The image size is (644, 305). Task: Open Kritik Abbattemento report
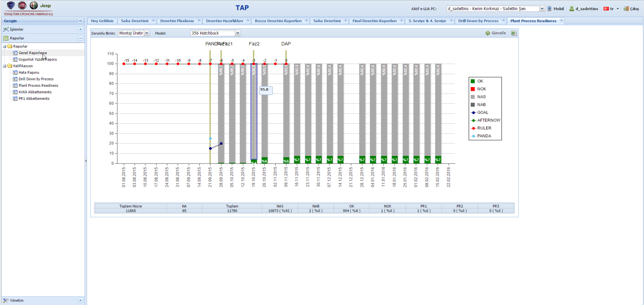point(35,92)
